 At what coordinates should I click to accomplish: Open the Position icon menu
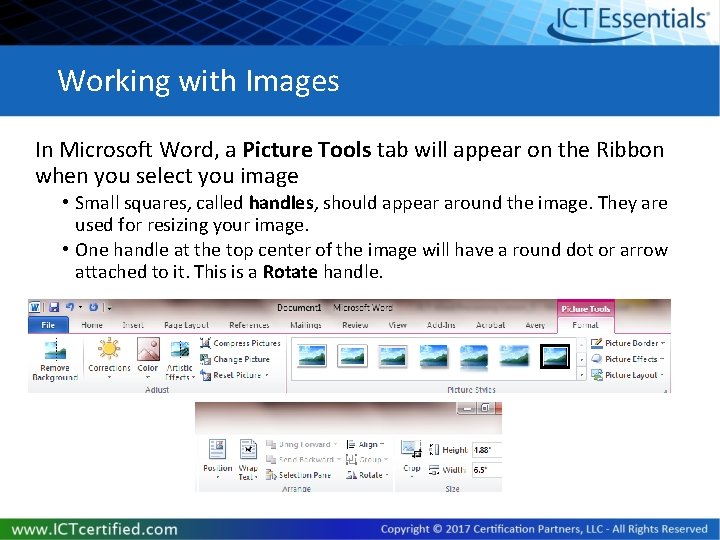(x=217, y=450)
